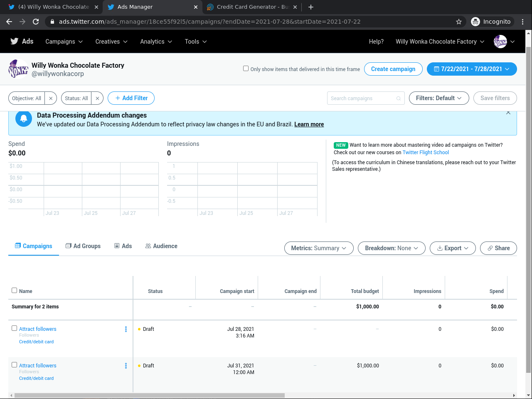The height and width of the screenshot is (399, 532).
Task: Reload the Ads Manager page
Action: click(36, 22)
